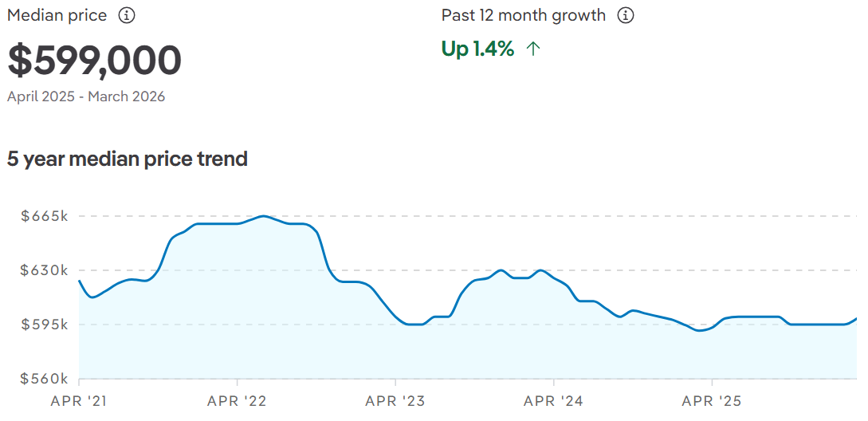
Task: Select the APR '24 axis marker
Action: pyautogui.click(x=553, y=401)
